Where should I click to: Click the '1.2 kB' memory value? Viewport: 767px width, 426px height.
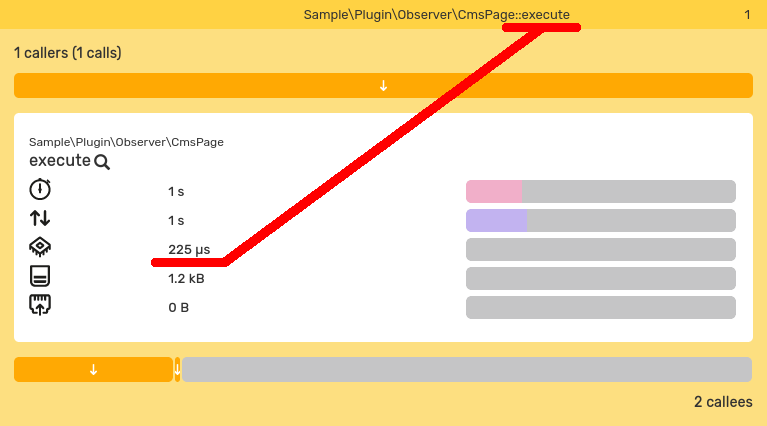[x=186, y=279]
